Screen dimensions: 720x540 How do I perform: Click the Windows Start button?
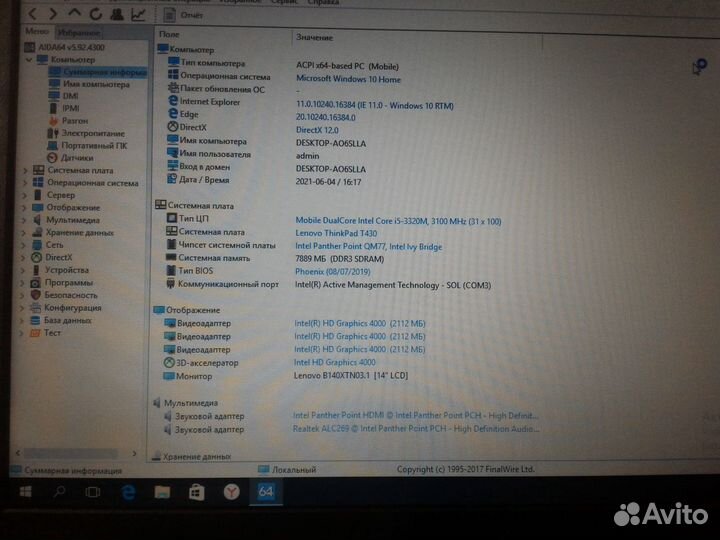tap(25, 492)
